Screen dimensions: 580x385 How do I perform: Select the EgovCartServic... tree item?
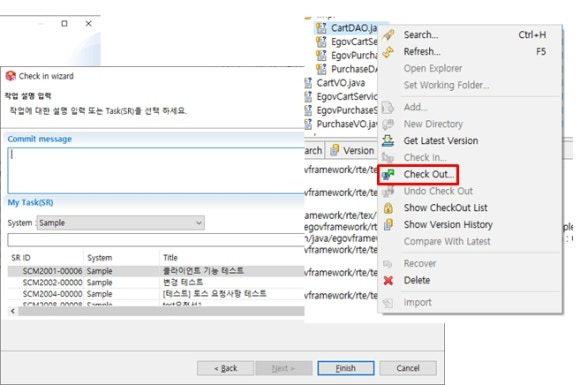(341, 97)
